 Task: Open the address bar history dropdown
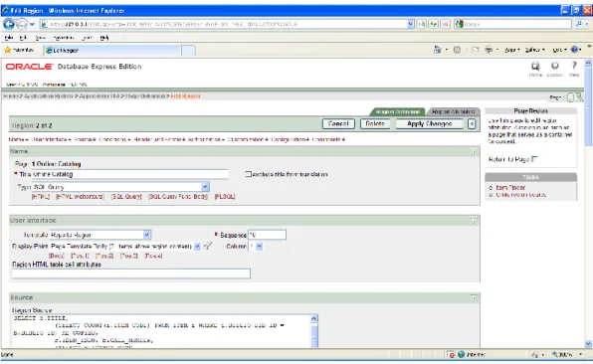(411, 24)
